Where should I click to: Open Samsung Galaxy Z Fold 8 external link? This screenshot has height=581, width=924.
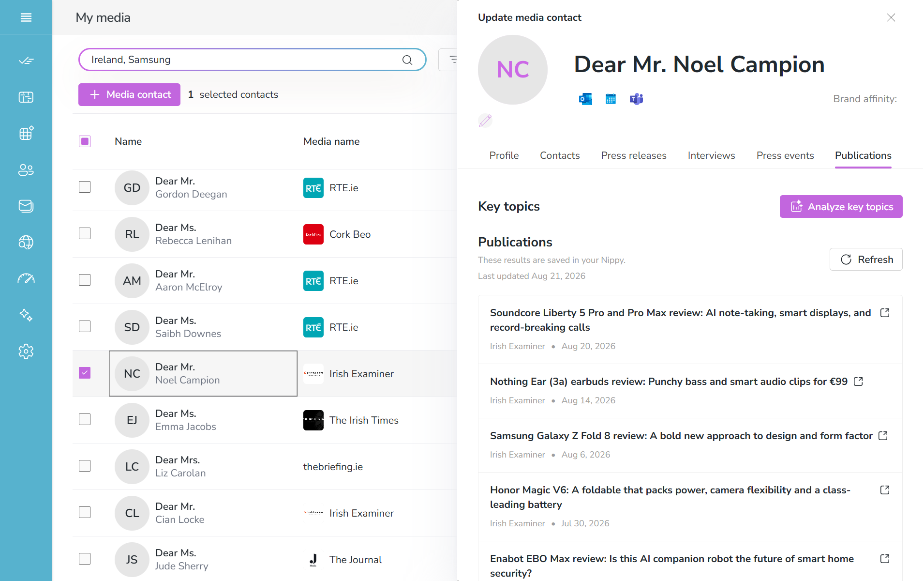tap(883, 436)
